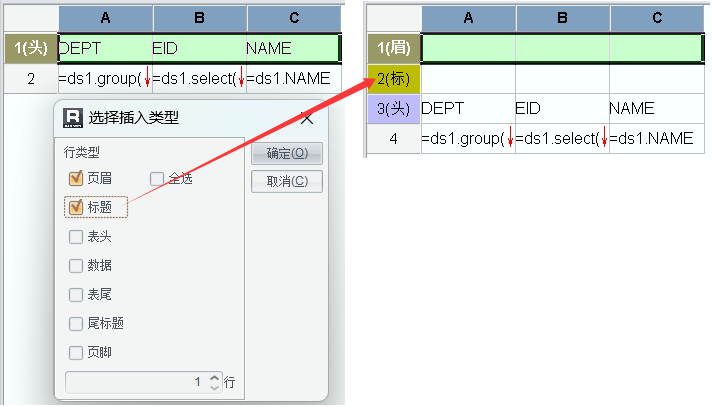Close the 选择插入类型 dialog
This screenshot has width=712, height=407.
tap(307, 118)
